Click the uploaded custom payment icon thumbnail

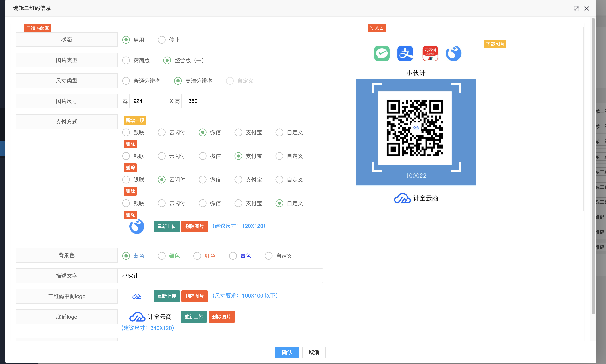[x=137, y=226]
